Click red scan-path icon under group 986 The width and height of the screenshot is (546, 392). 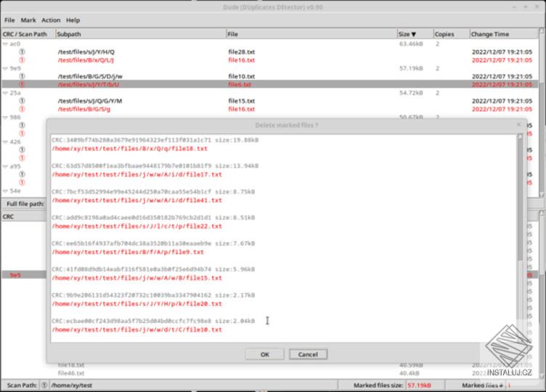pyautogui.click(x=22, y=134)
